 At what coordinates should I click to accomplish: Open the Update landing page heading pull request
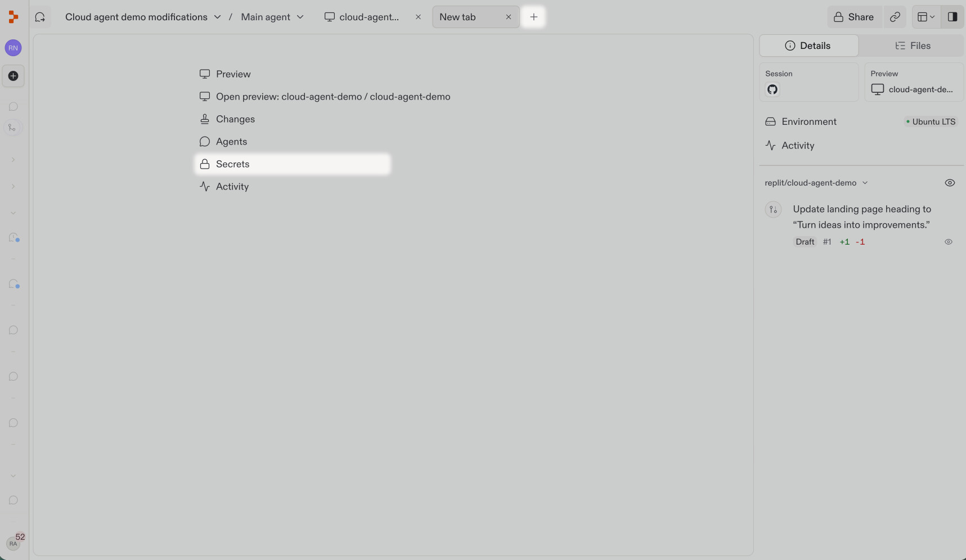click(862, 217)
